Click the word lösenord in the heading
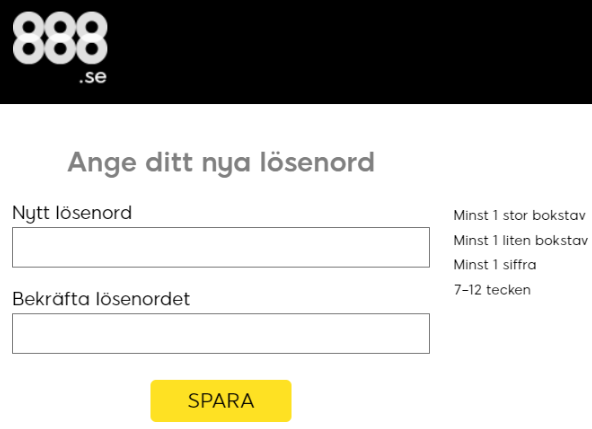 coord(317,162)
